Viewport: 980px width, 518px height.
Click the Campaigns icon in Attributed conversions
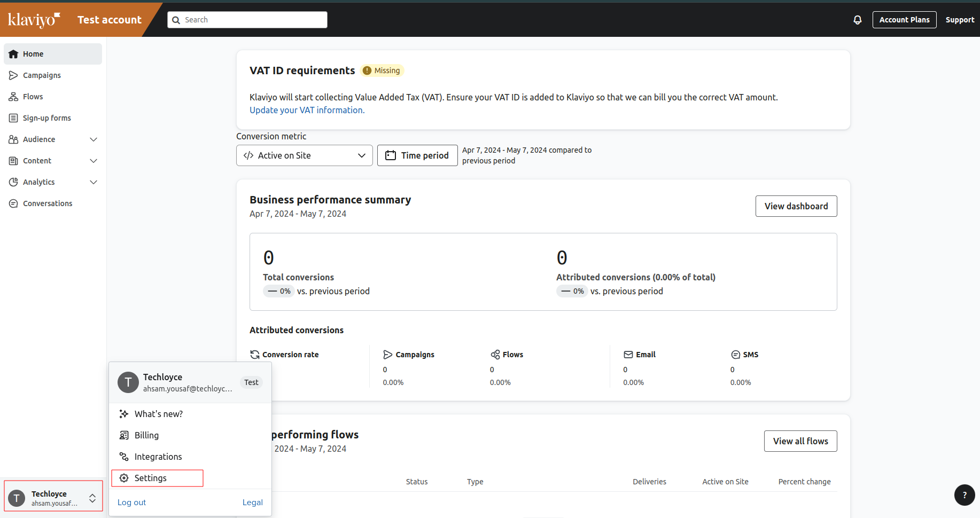point(388,355)
